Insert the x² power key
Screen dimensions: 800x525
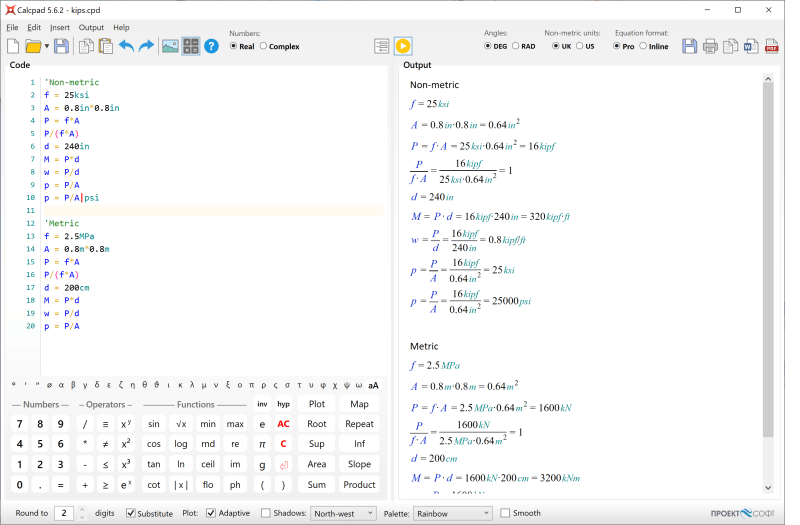pos(126,444)
